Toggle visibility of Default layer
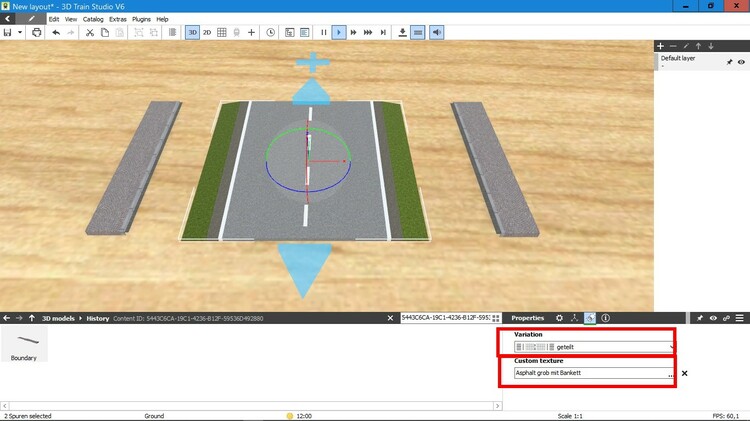 coord(741,61)
